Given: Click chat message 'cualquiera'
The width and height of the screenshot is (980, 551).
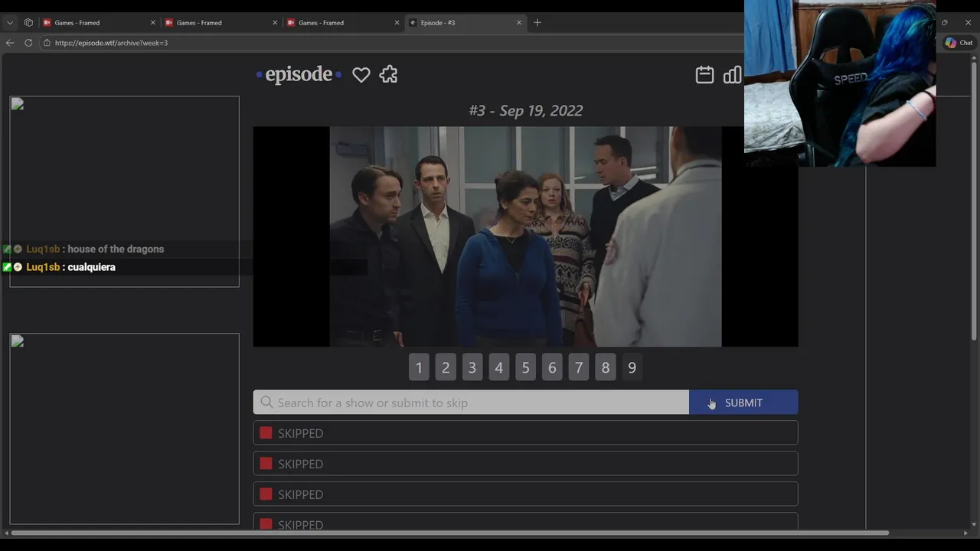Looking at the screenshot, I should pos(91,267).
